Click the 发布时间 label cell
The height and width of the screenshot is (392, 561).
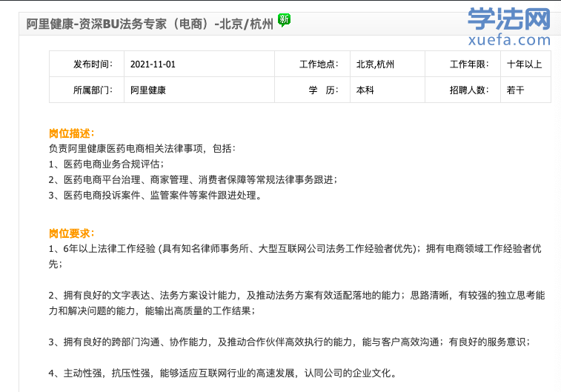click(87, 64)
